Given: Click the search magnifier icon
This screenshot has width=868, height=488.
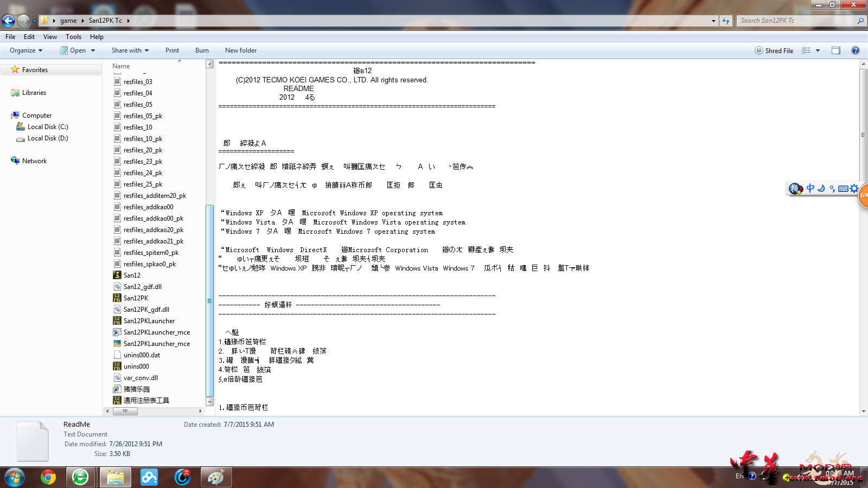Looking at the screenshot, I should click(860, 21).
